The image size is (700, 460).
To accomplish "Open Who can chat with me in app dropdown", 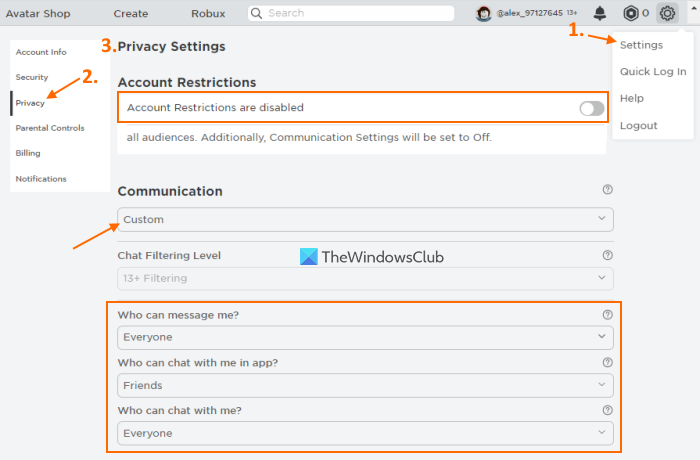I will coord(365,385).
